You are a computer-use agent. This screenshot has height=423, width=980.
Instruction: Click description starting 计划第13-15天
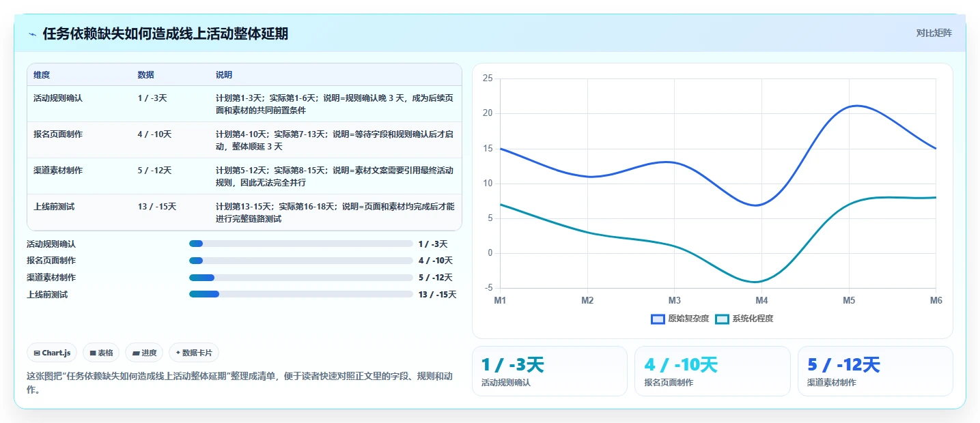click(335, 212)
